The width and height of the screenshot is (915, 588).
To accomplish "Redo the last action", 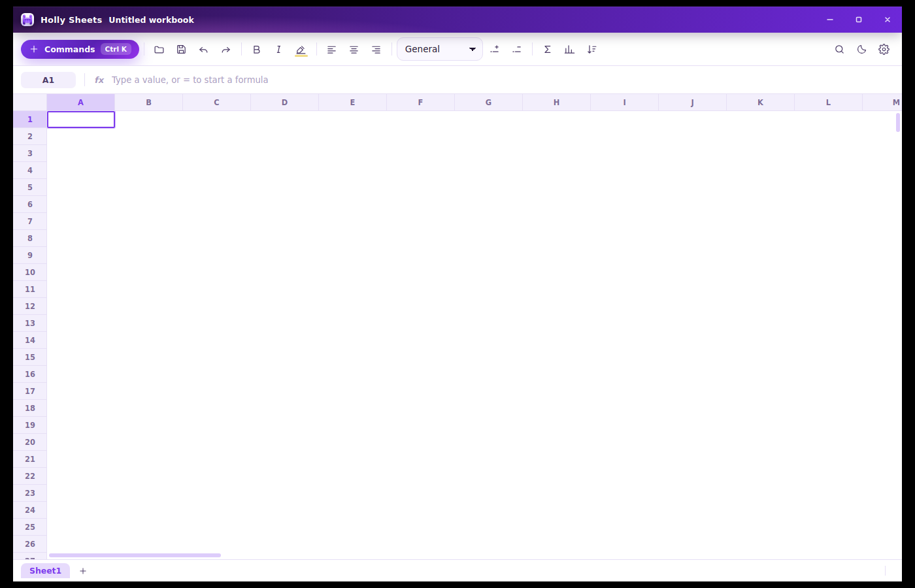I will pyautogui.click(x=226, y=50).
